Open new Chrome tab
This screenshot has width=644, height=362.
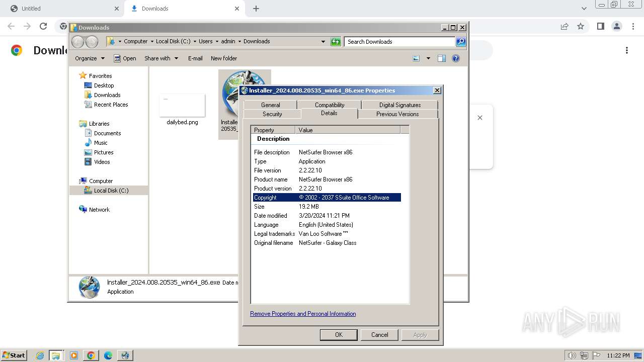pyautogui.click(x=256, y=9)
